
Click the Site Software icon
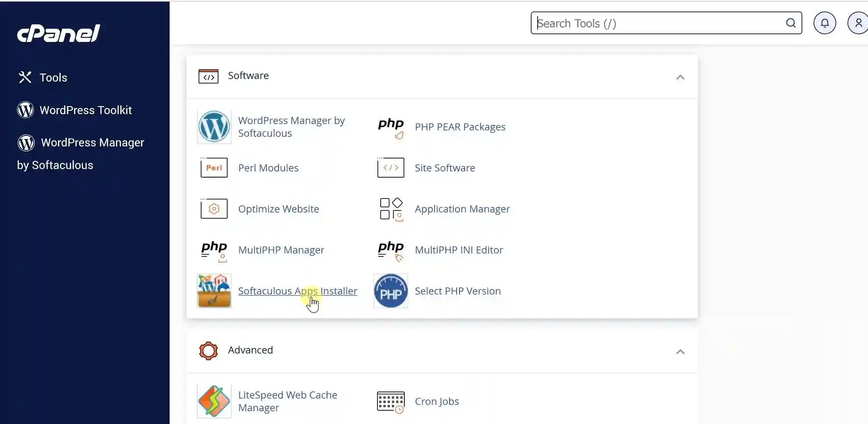[x=391, y=167]
